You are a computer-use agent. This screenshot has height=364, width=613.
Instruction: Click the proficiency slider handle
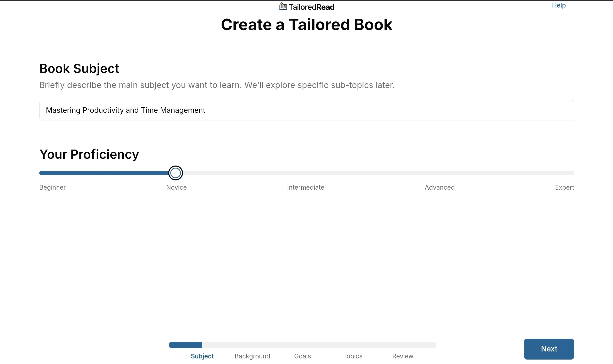click(176, 173)
